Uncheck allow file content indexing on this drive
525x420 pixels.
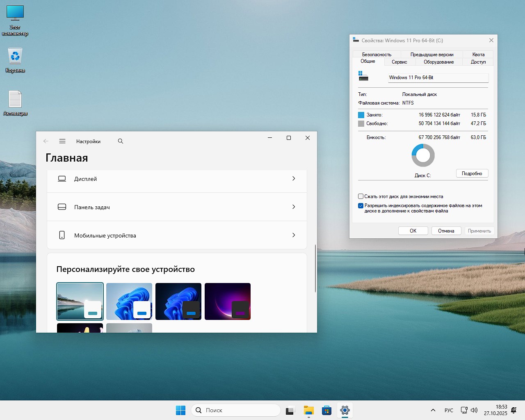tap(361, 205)
